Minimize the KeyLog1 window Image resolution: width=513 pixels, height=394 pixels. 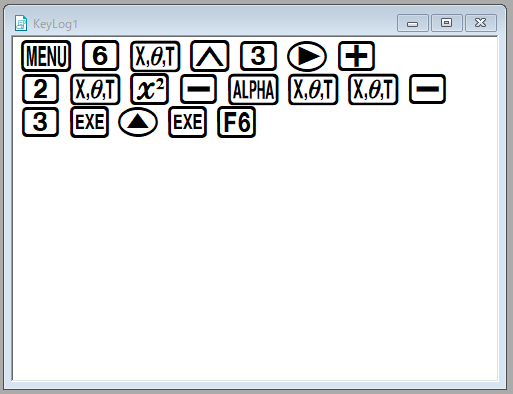[413, 23]
